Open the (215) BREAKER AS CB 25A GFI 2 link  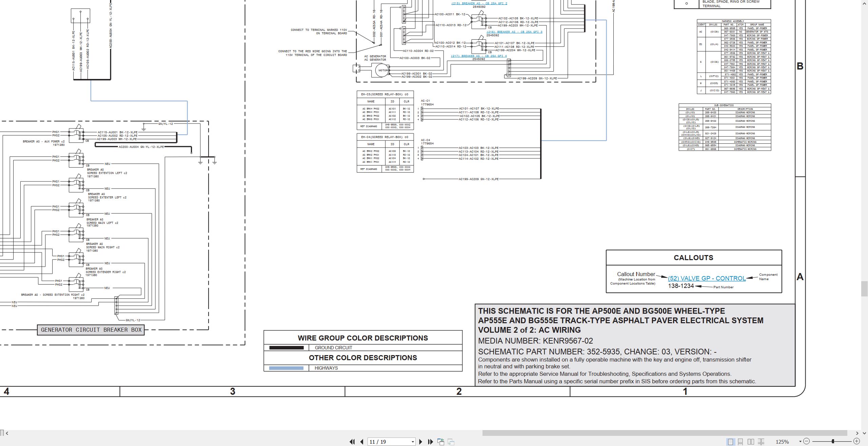[x=479, y=3]
